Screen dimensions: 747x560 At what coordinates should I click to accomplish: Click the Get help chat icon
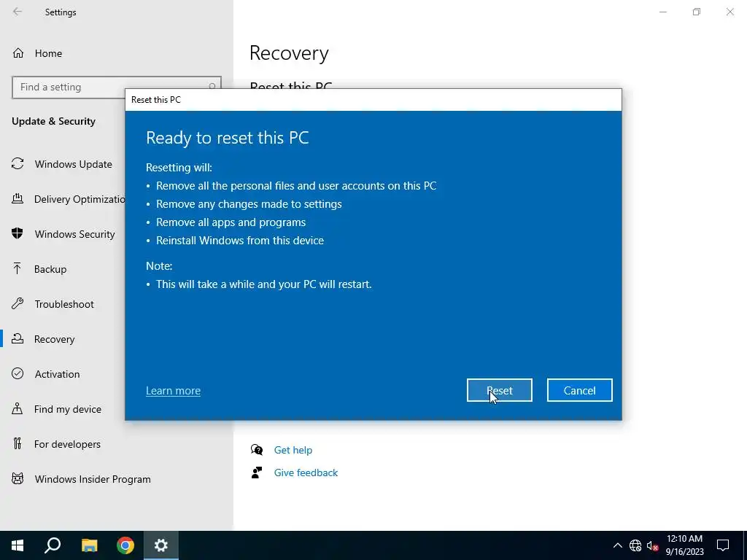click(x=257, y=450)
